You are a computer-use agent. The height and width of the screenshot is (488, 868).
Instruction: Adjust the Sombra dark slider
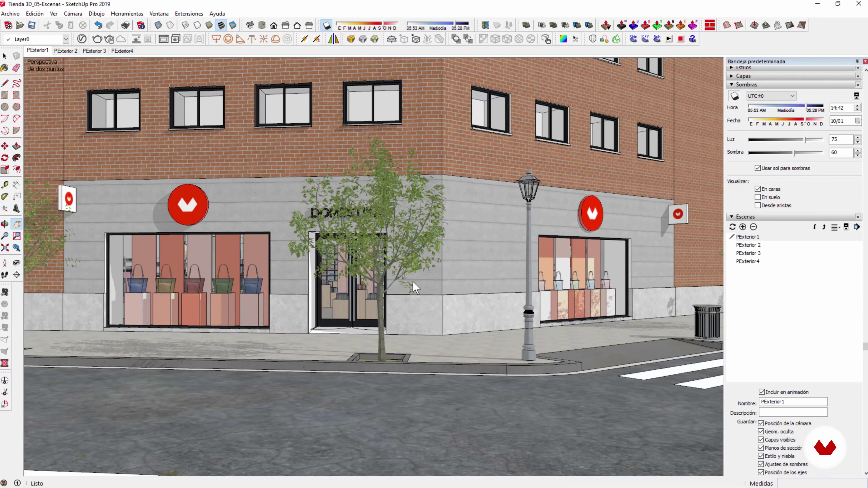point(785,152)
